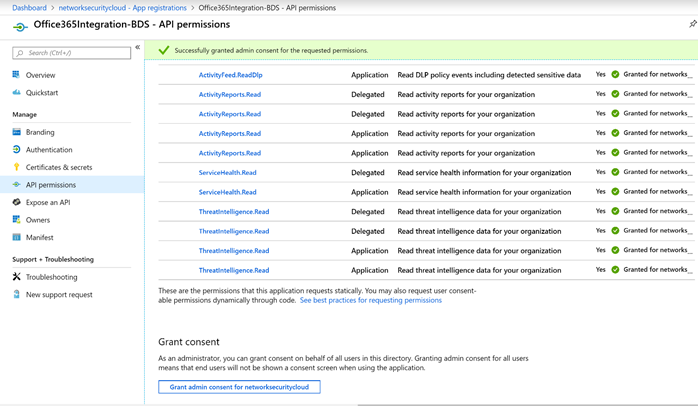Click the New support request icon
The image size is (698, 406).
pyautogui.click(x=16, y=294)
